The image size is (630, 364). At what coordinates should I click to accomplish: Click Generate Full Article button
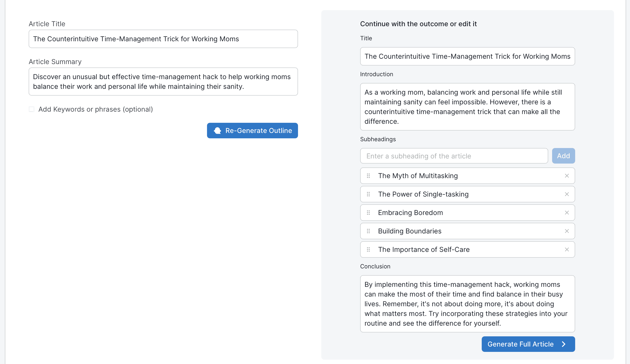click(x=528, y=344)
